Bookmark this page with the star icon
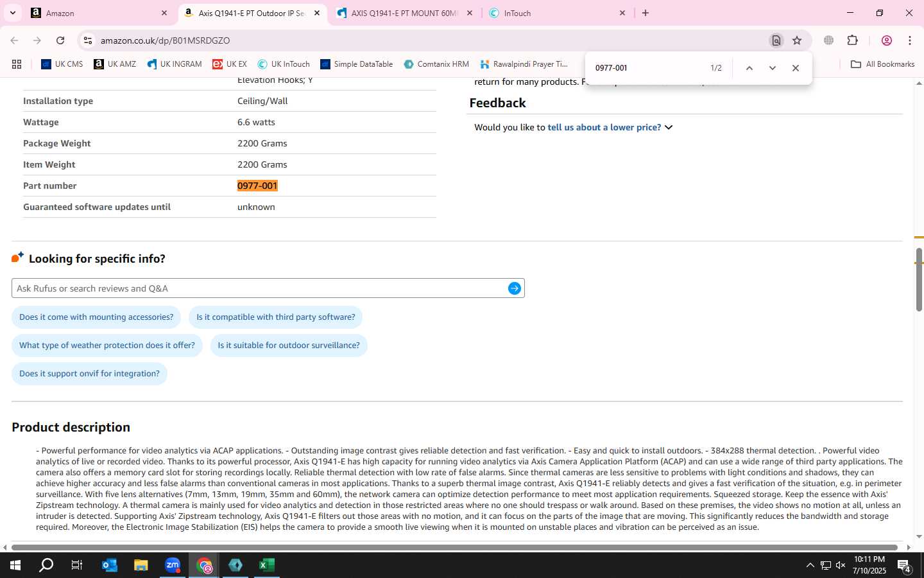This screenshot has height=578, width=924. coord(797,40)
